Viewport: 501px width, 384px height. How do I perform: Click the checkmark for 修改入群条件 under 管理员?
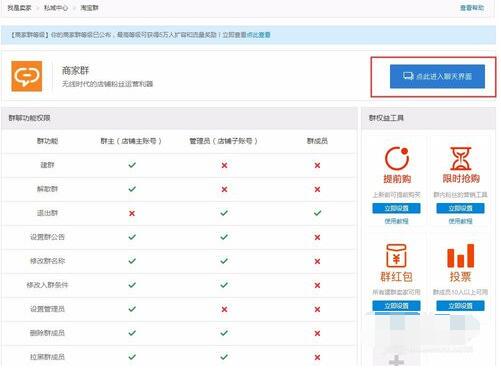click(224, 285)
